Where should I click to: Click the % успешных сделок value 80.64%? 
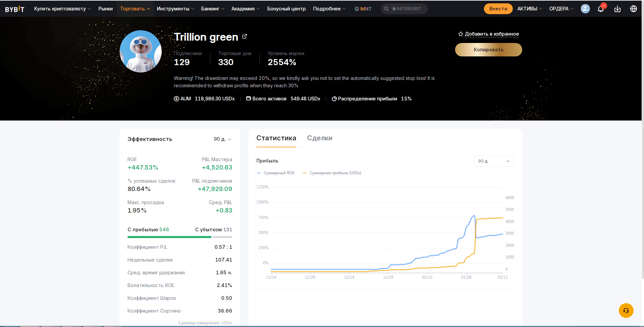(139, 189)
